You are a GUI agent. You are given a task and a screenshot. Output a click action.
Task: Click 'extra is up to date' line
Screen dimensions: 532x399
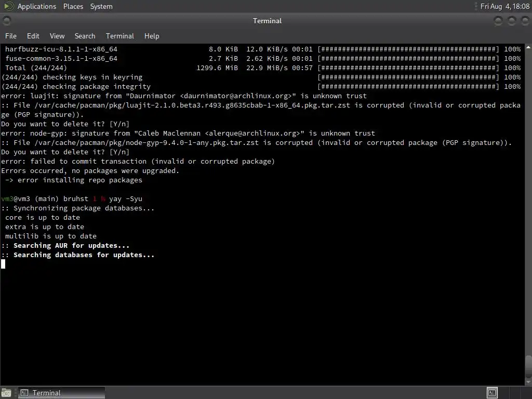[x=45, y=227]
